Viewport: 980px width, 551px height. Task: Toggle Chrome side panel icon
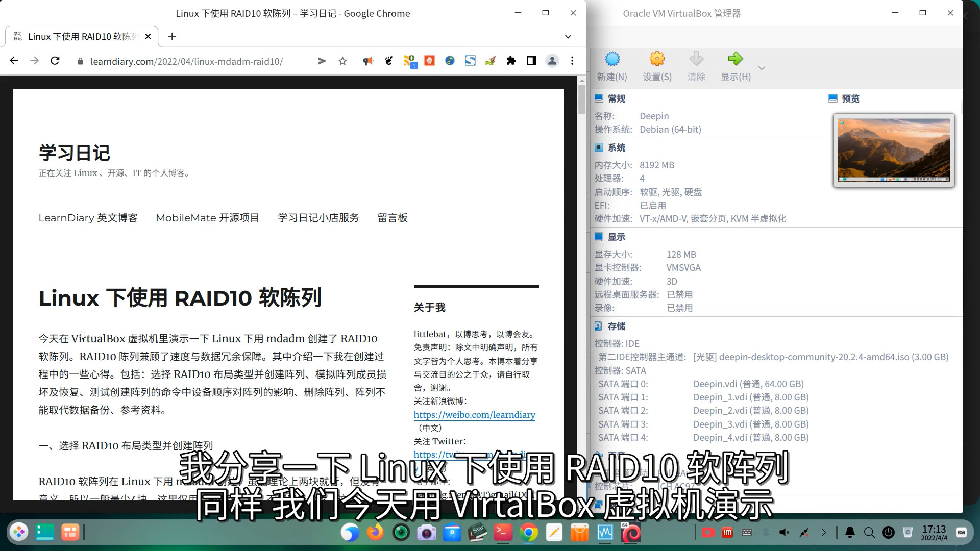(531, 61)
